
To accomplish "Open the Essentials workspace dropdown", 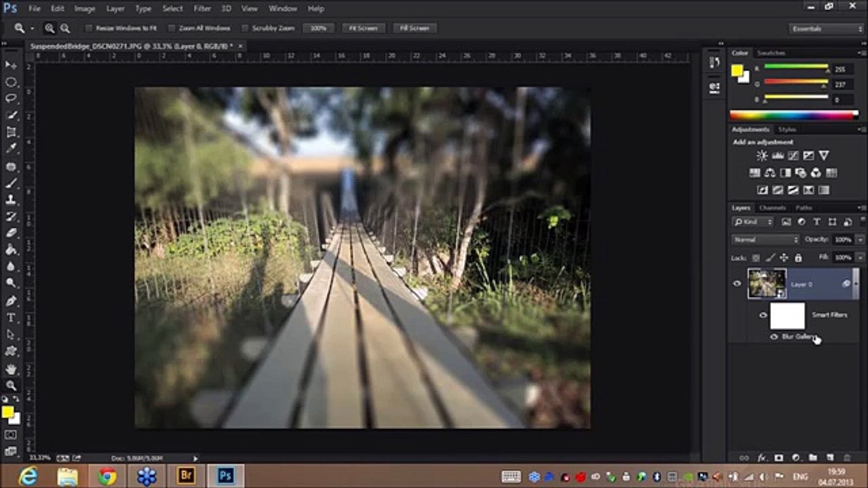I will coord(827,28).
